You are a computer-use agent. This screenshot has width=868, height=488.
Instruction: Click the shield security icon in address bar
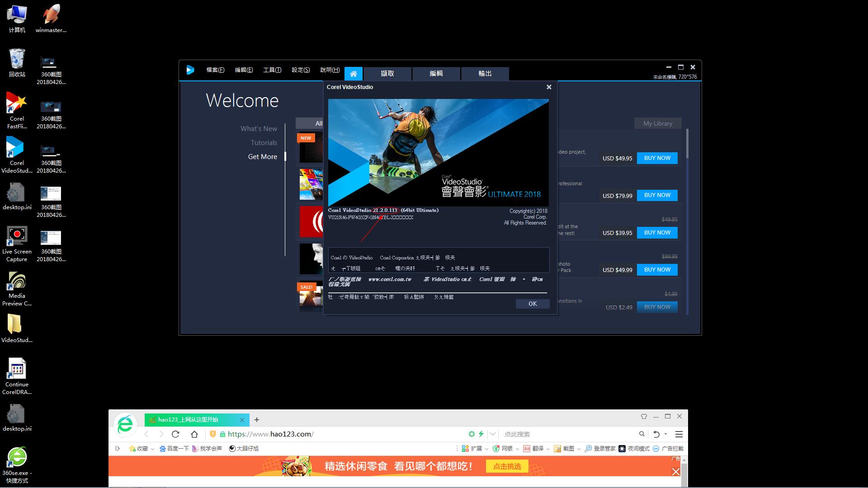point(213,434)
